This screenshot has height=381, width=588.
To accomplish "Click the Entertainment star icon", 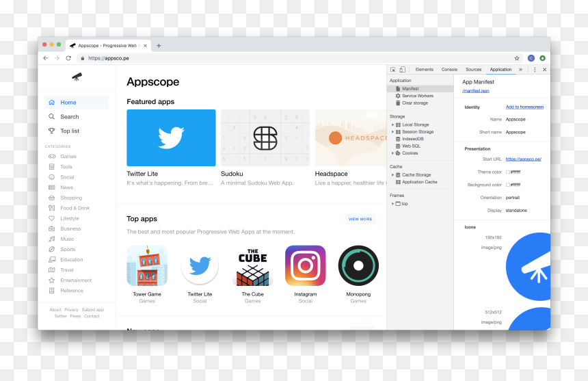I will (x=52, y=280).
